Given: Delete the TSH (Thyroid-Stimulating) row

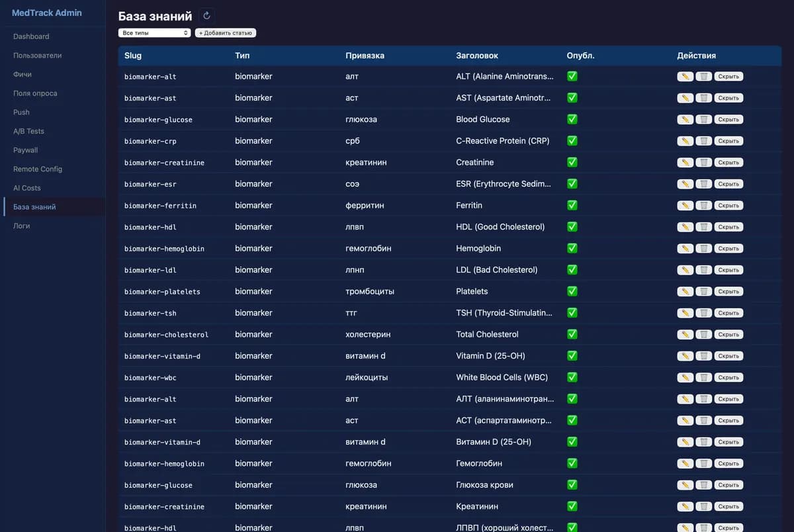Looking at the screenshot, I should (704, 313).
